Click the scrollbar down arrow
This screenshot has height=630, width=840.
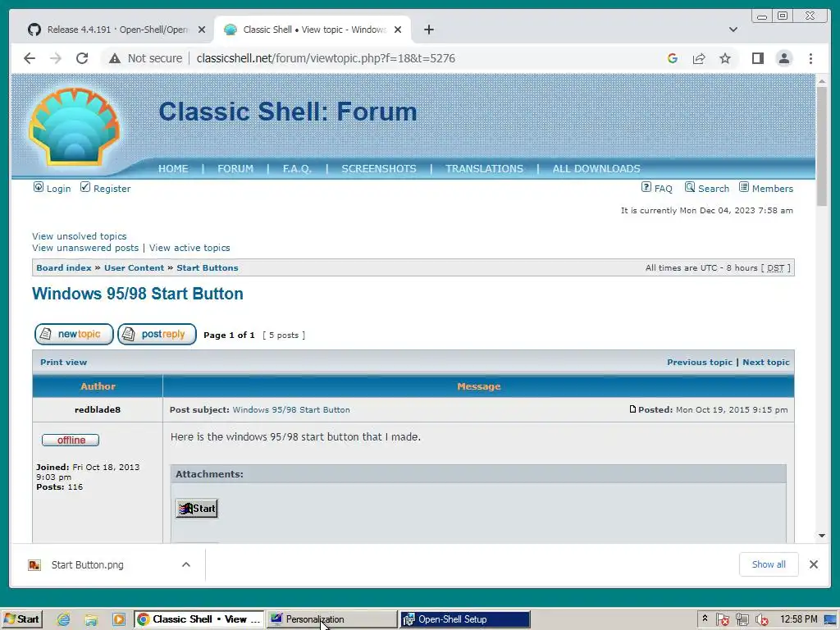click(x=822, y=535)
